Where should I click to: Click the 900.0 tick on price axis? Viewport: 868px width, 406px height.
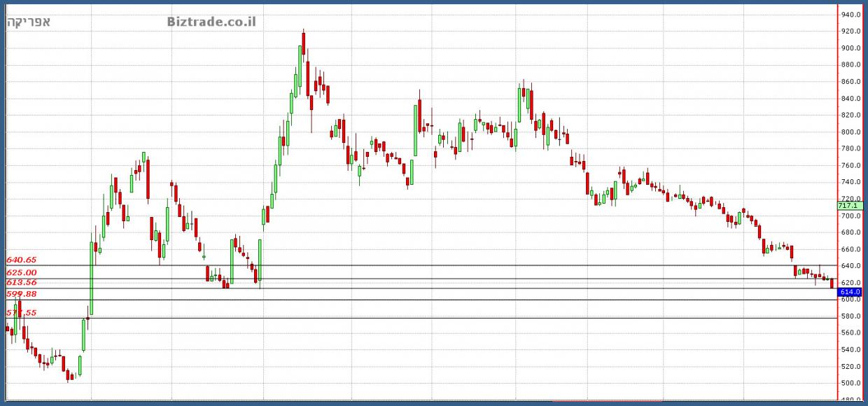(x=850, y=48)
